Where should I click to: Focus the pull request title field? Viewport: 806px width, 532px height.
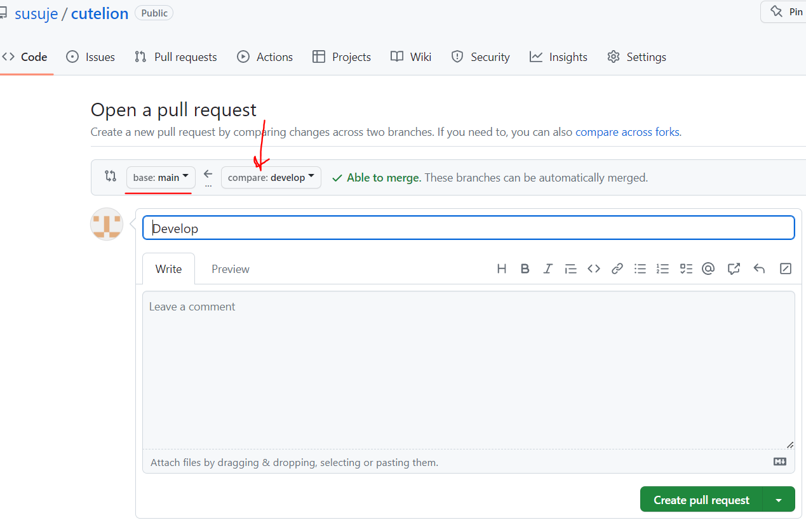[469, 228]
